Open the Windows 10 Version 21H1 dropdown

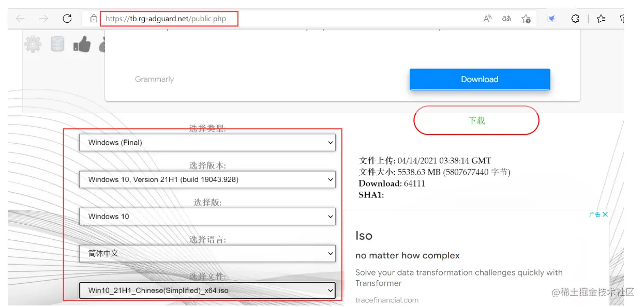(x=207, y=179)
